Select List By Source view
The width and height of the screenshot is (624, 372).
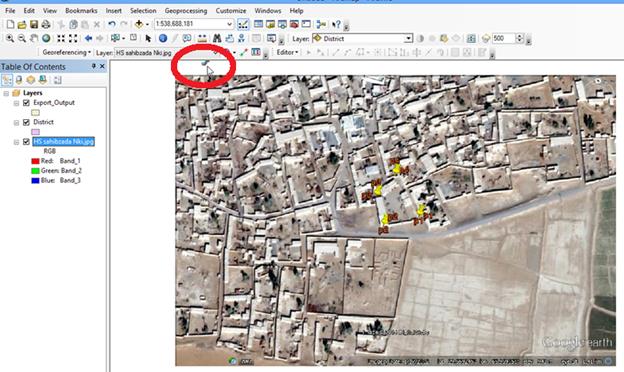19,80
